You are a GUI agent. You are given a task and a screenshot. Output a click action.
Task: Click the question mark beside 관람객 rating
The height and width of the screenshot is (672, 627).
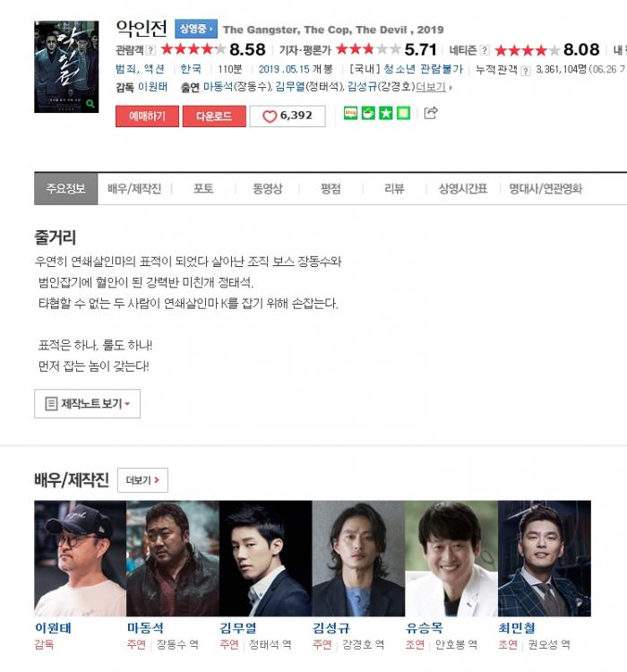[150, 50]
